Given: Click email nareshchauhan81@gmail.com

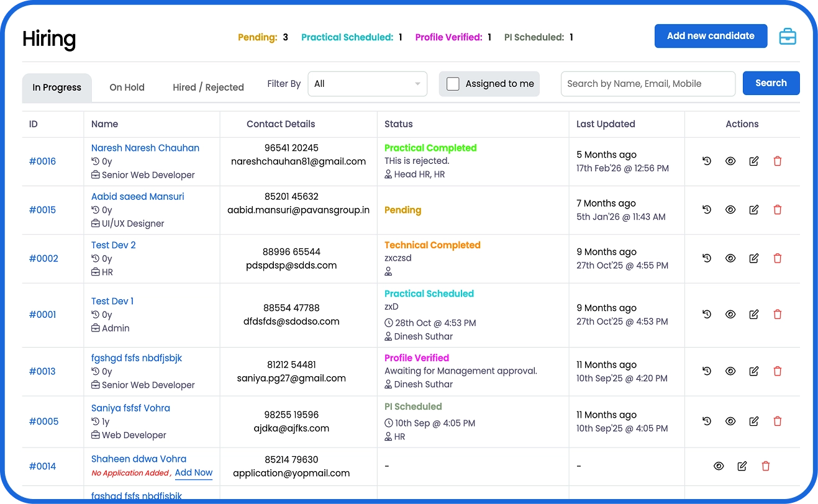Looking at the screenshot, I should click(x=298, y=161).
